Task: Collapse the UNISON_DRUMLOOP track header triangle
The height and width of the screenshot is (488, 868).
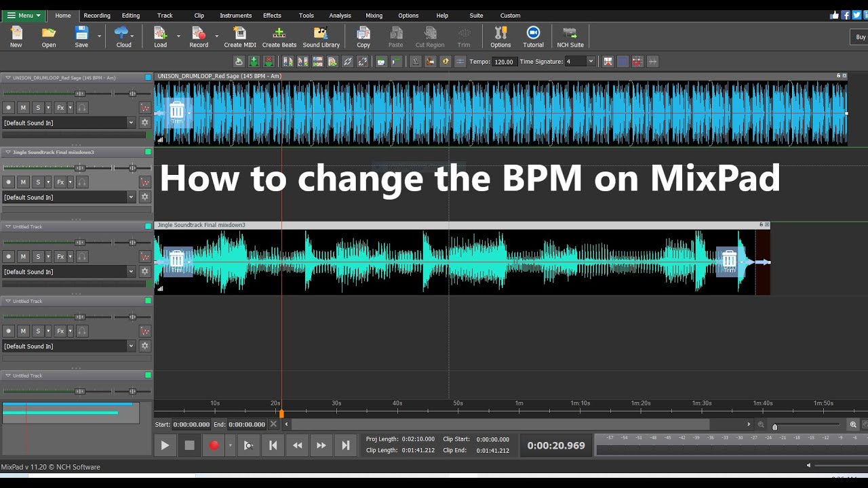Action: (x=7, y=78)
